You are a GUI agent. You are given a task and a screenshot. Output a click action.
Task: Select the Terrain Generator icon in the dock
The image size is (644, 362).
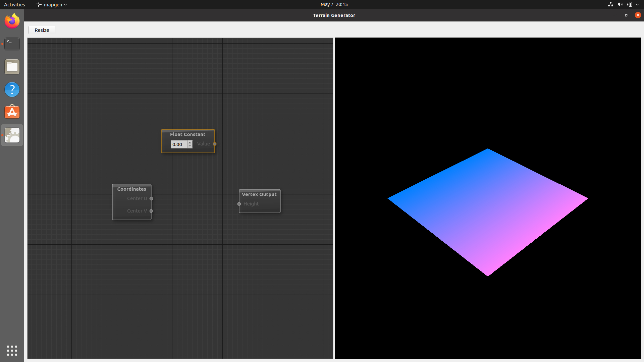[x=12, y=135]
